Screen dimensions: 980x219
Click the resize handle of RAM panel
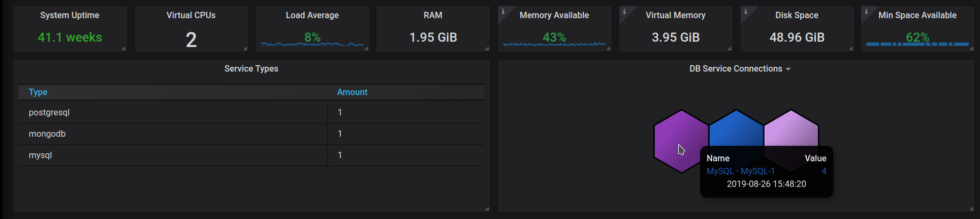point(487,49)
